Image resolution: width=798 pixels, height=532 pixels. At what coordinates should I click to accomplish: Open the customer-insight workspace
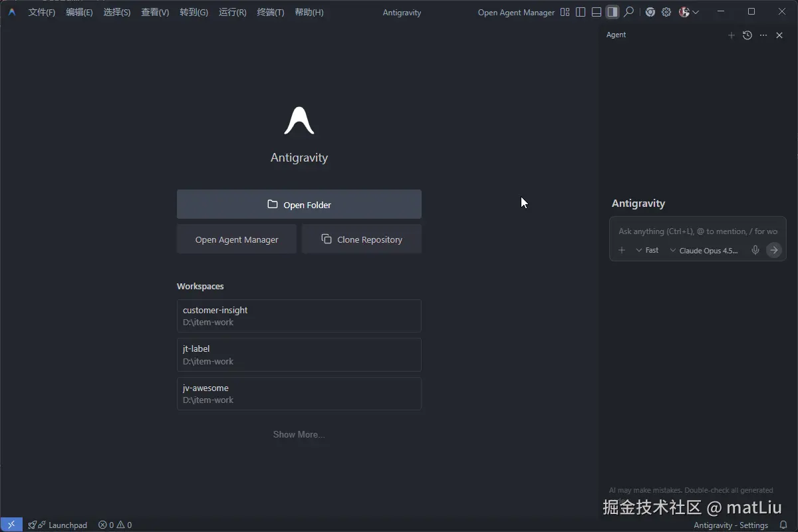pos(299,316)
